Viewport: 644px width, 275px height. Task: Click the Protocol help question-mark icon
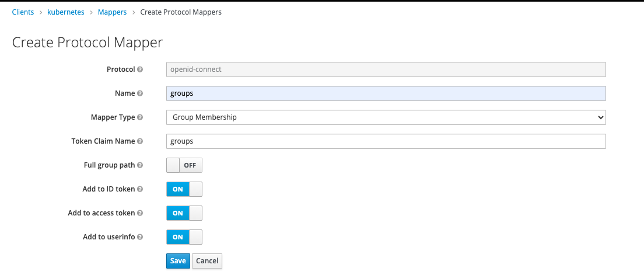click(140, 69)
